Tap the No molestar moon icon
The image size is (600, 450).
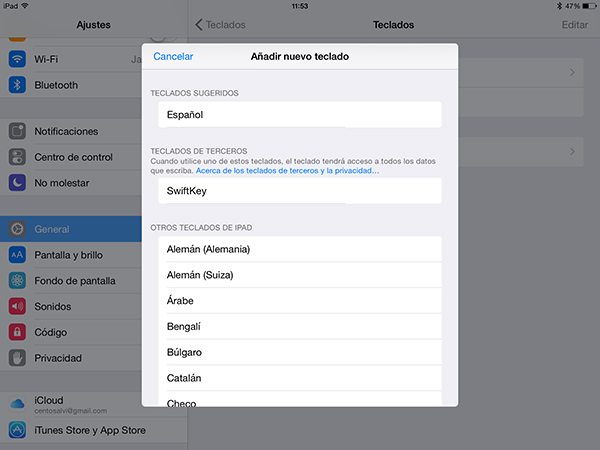pyautogui.click(x=17, y=183)
